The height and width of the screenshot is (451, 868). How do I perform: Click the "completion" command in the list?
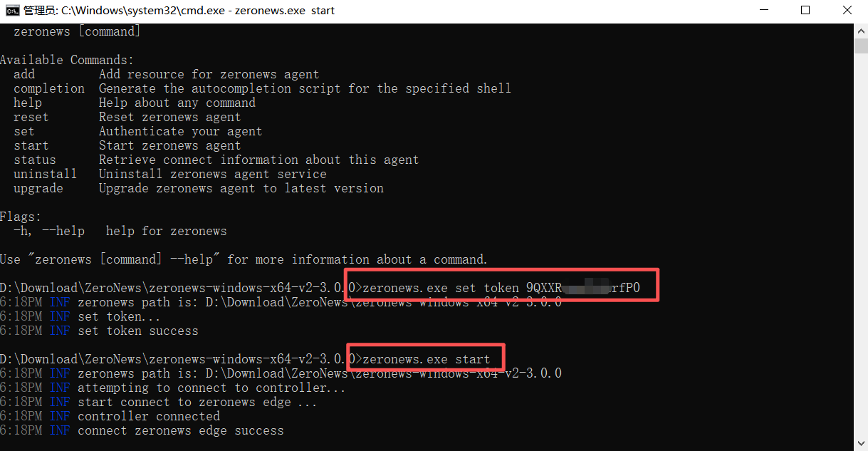click(x=48, y=88)
